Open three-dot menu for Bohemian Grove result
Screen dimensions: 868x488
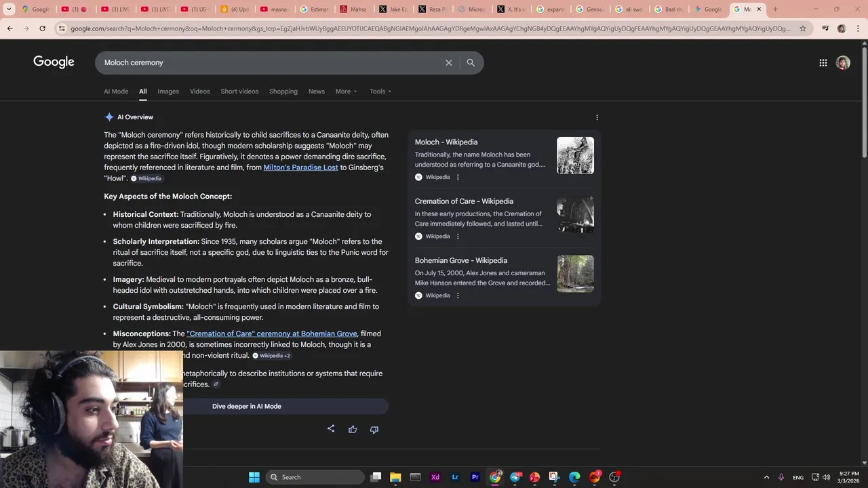[x=458, y=296]
